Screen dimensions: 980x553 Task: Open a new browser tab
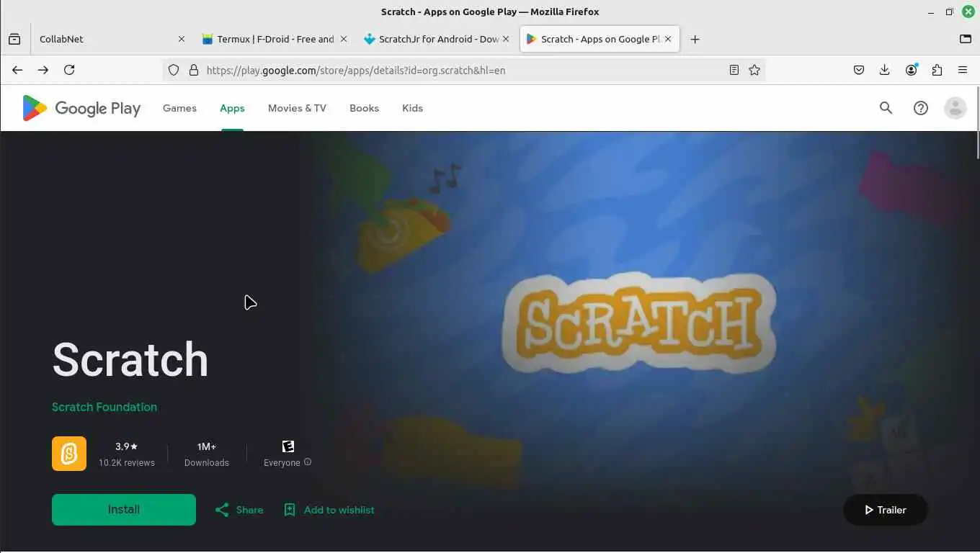point(695,39)
